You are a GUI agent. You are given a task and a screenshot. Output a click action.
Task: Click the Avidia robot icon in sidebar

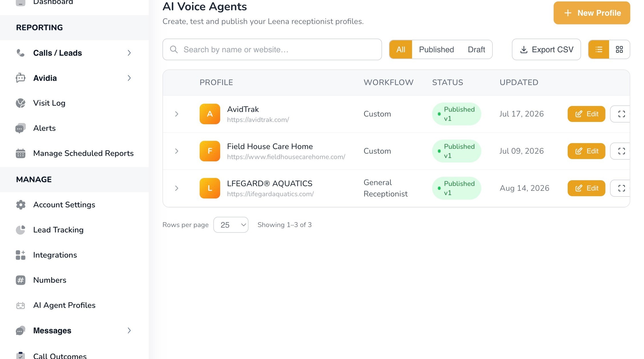[x=20, y=78]
